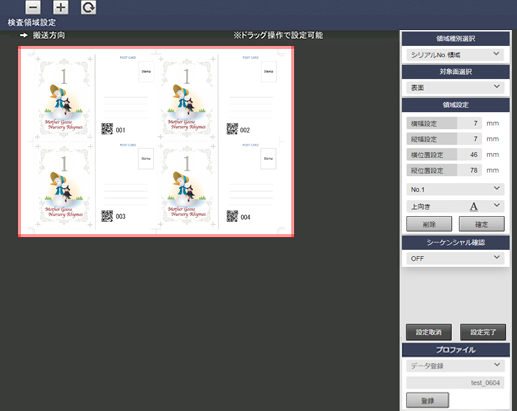The height and width of the screenshot is (411, 517).
Task: Click the zoom out minus icon
Action: point(33,7)
